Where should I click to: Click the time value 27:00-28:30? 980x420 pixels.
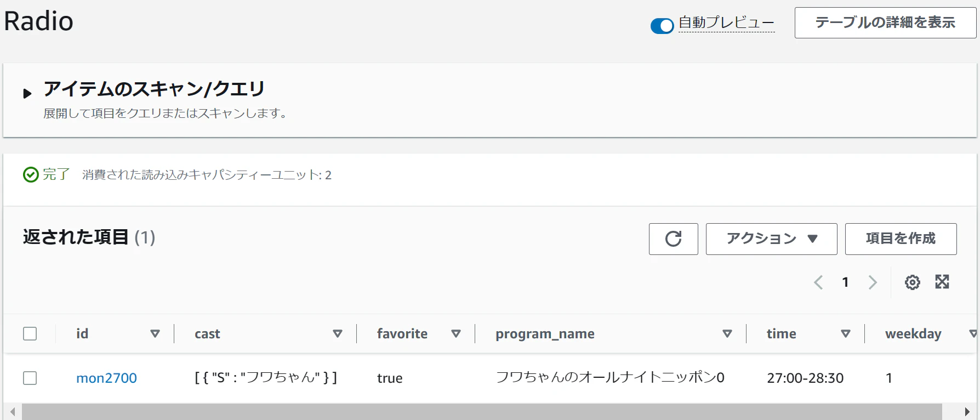805,378
